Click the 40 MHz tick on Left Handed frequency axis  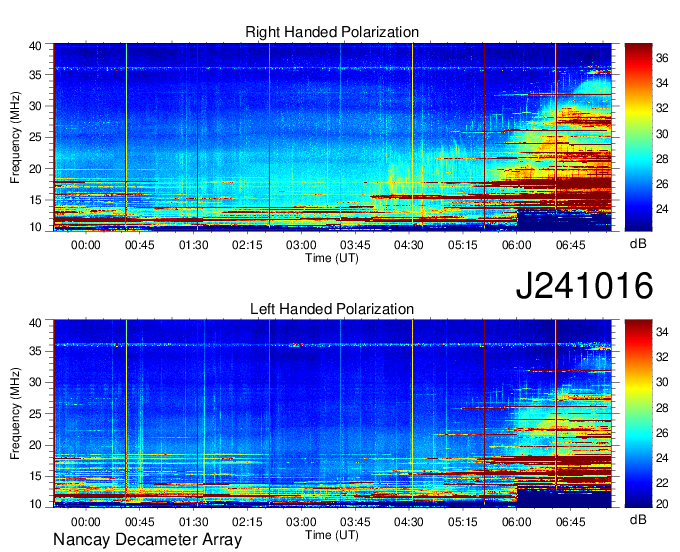[35, 323]
